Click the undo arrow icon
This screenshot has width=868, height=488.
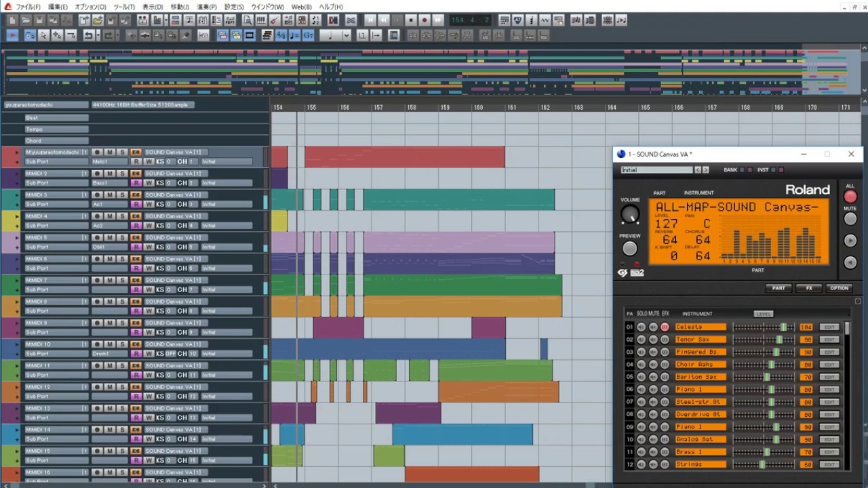click(88, 35)
